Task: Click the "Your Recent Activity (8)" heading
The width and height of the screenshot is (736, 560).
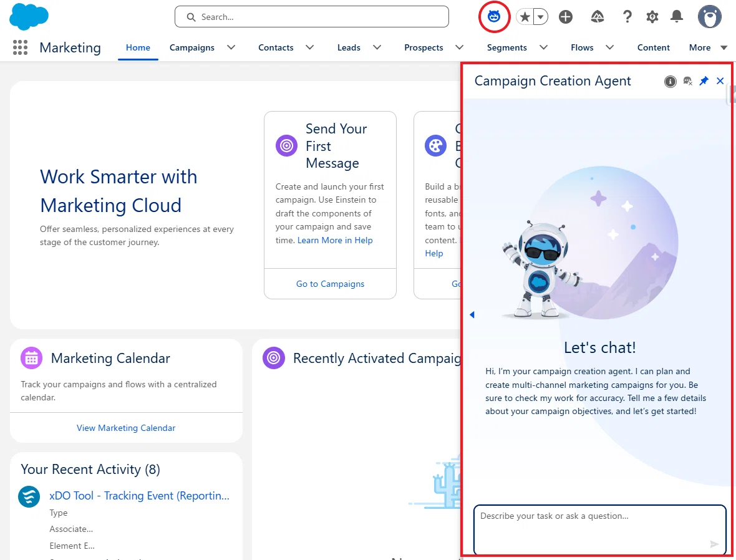Action: pyautogui.click(x=90, y=470)
